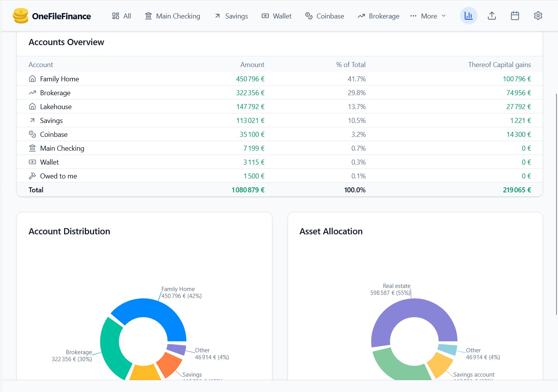Viewport: 558px width, 392px height.
Task: Click the grid icon beside All
Action: pyautogui.click(x=115, y=16)
